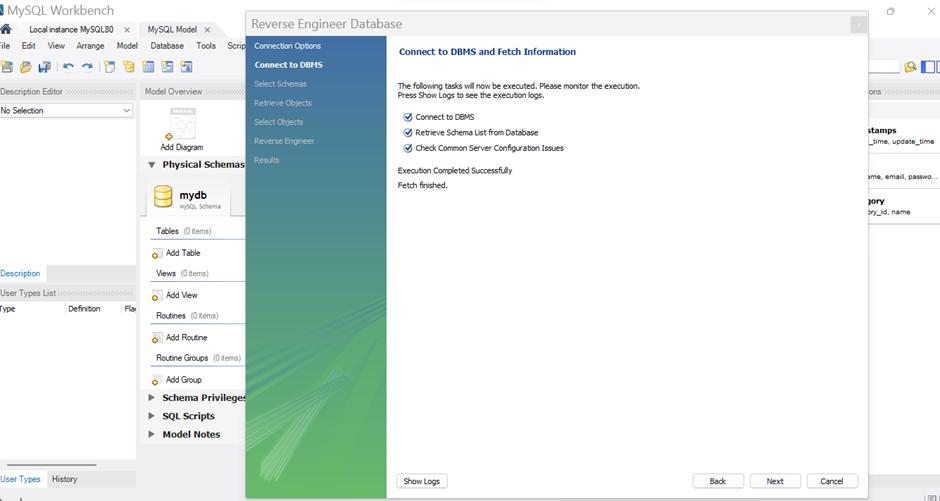Click the Views (0 items) heading
940x501 pixels.
coord(182,273)
